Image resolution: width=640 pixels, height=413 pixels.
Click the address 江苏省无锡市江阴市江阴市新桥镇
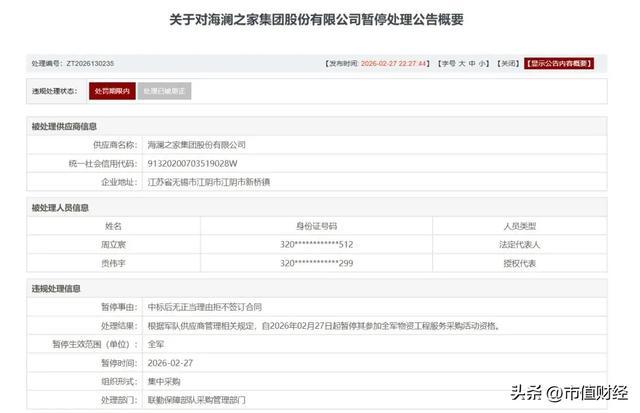click(209, 182)
